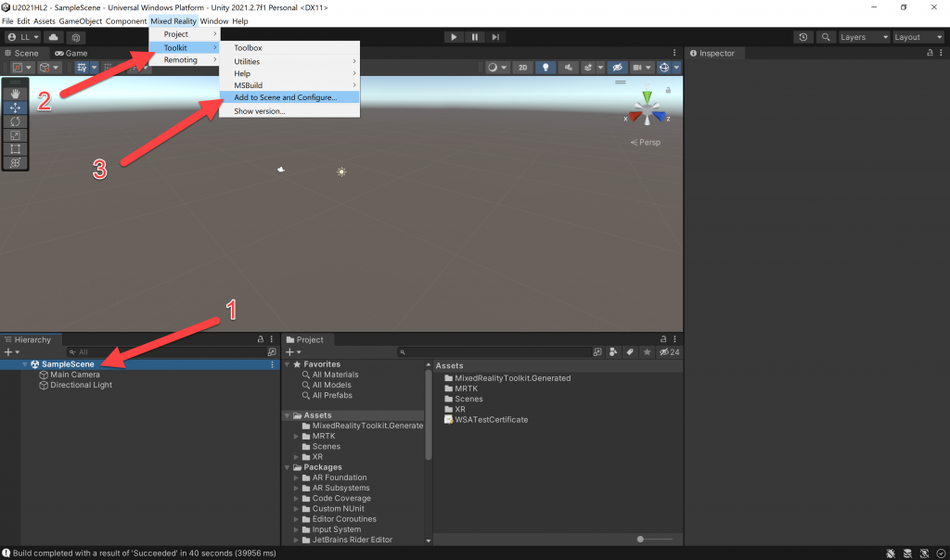Viewport: 950px width, 560px height.
Task: Open the LL account dropdown
Action: pyautogui.click(x=23, y=37)
